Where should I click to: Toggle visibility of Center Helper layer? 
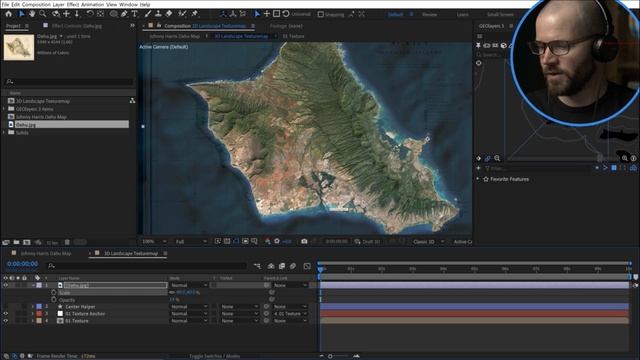[x=6, y=307]
